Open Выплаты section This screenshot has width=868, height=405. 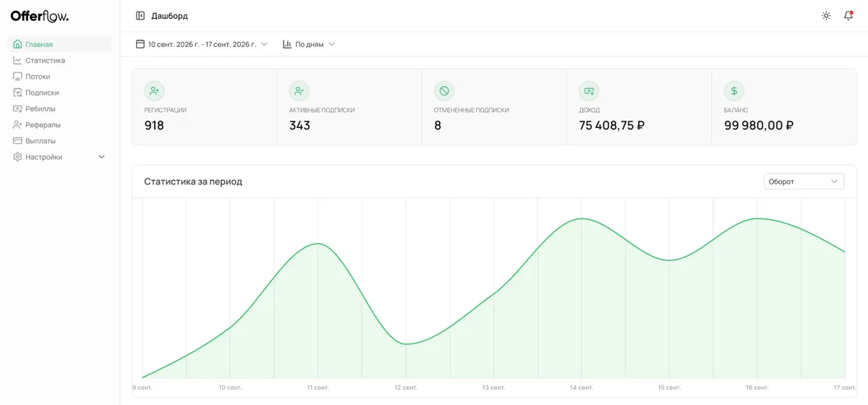tap(59, 141)
